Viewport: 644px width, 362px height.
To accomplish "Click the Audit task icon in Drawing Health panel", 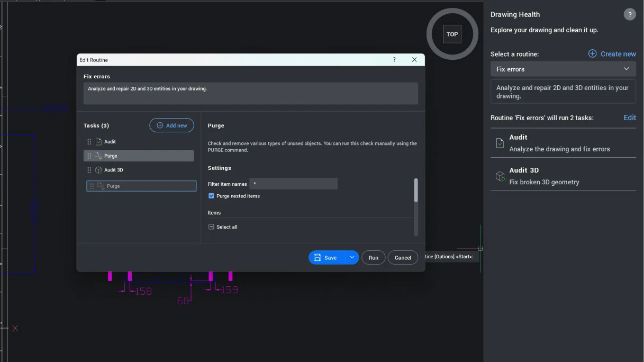I will coord(500,143).
